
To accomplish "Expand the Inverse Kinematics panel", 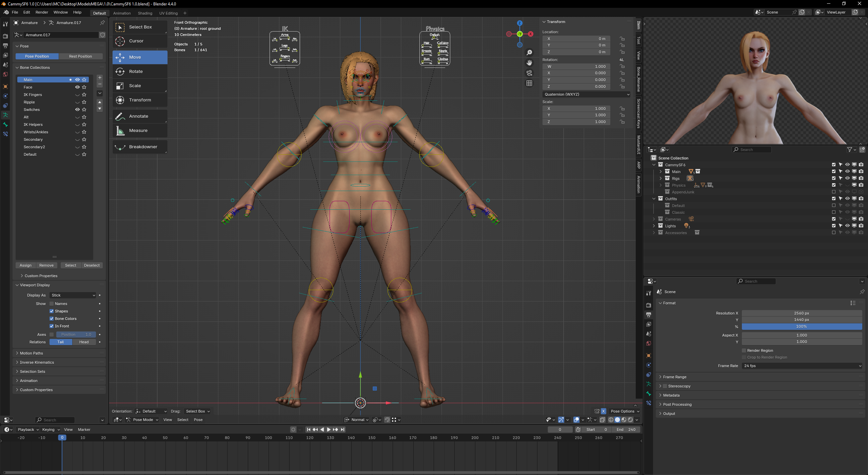I will click(37, 362).
